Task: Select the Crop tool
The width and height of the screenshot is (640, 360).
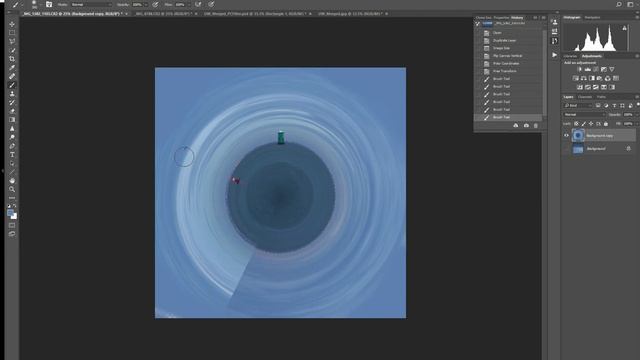Action: point(12,59)
